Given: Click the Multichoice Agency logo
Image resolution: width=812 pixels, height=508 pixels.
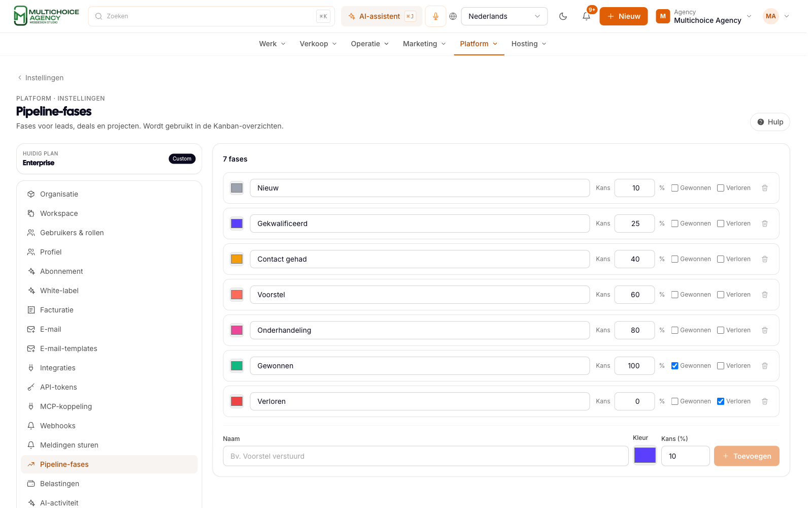Looking at the screenshot, I should pyautogui.click(x=47, y=16).
